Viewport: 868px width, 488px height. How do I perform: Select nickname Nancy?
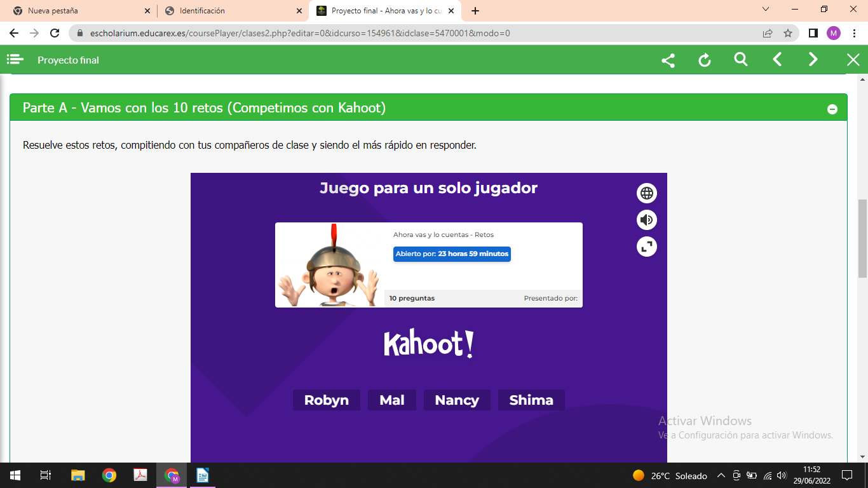(457, 400)
